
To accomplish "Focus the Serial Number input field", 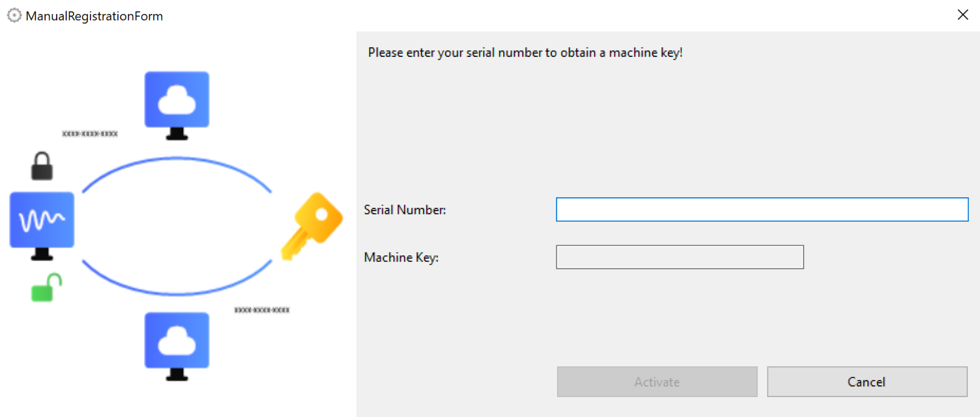I will [762, 209].
